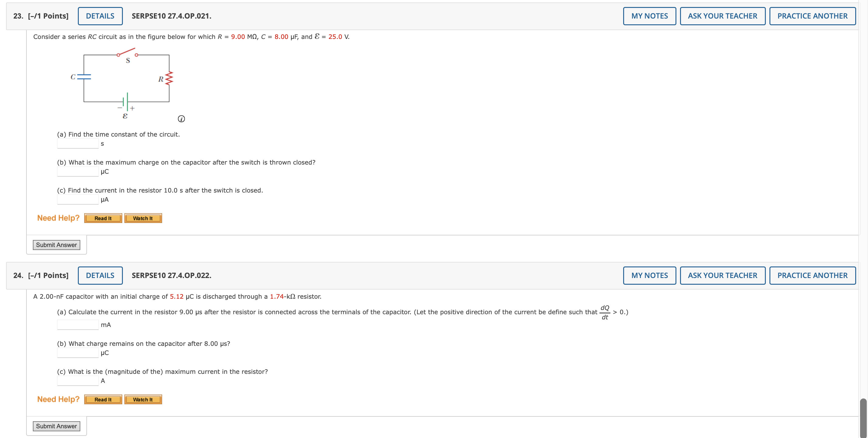Submit Answer for question 23
Image resolution: width=868 pixels, height=438 pixels.
click(56, 245)
